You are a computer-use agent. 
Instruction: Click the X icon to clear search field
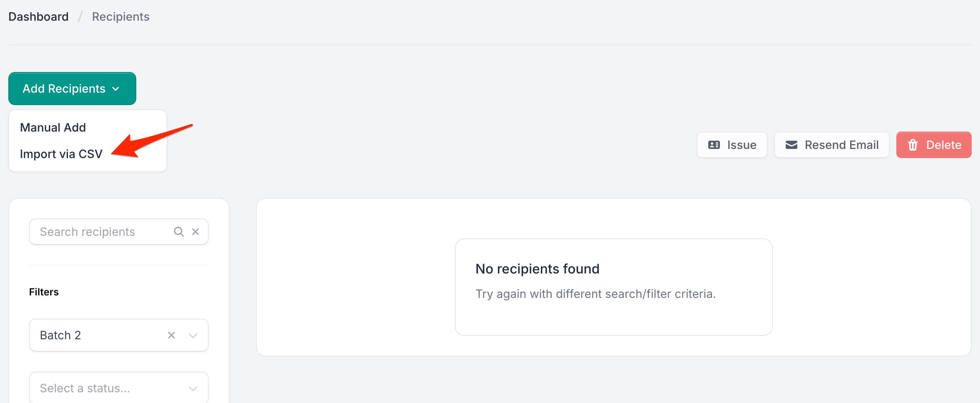196,231
